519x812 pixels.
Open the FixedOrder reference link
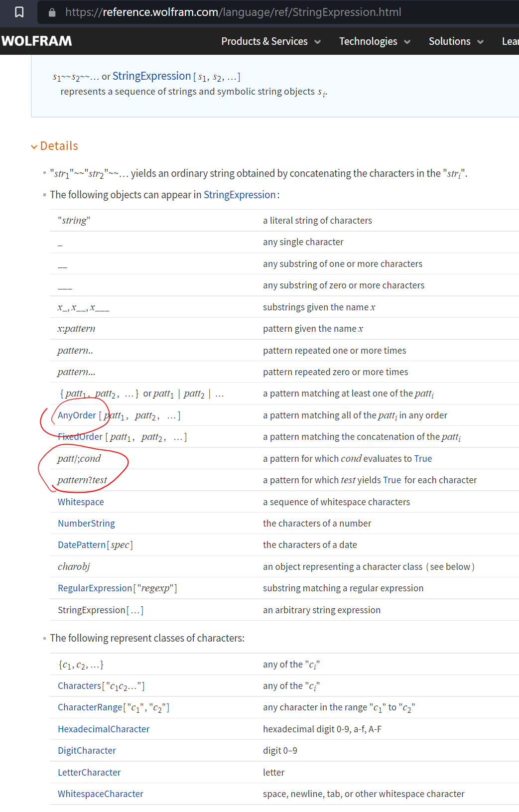click(80, 437)
